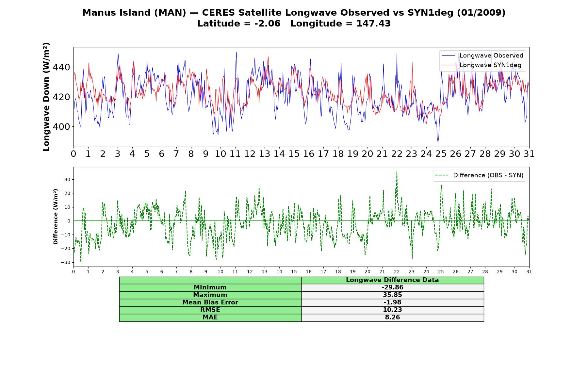Click the Longwave Down y-axis label

(46, 97)
